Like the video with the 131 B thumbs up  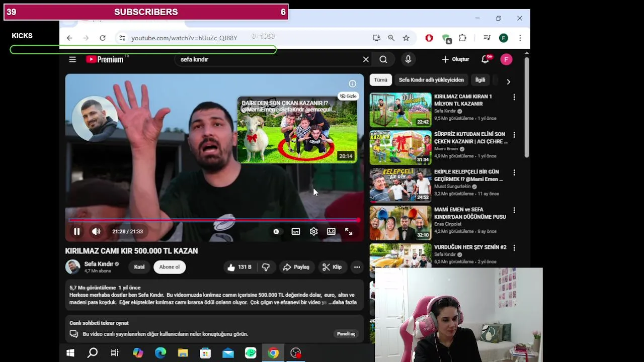pyautogui.click(x=239, y=267)
